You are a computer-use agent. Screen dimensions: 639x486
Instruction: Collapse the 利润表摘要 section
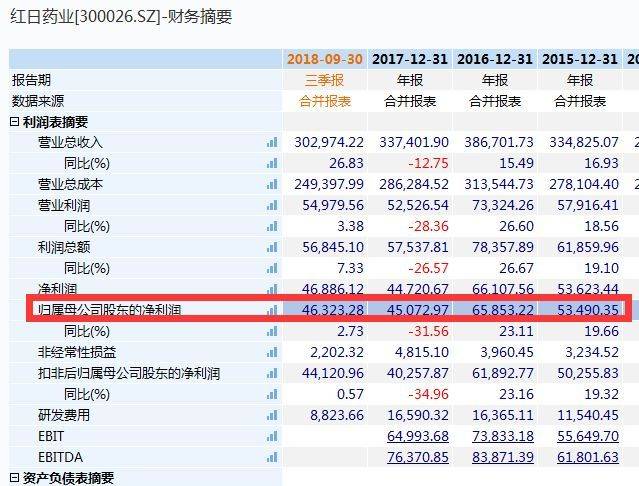pyautogui.click(x=14, y=122)
